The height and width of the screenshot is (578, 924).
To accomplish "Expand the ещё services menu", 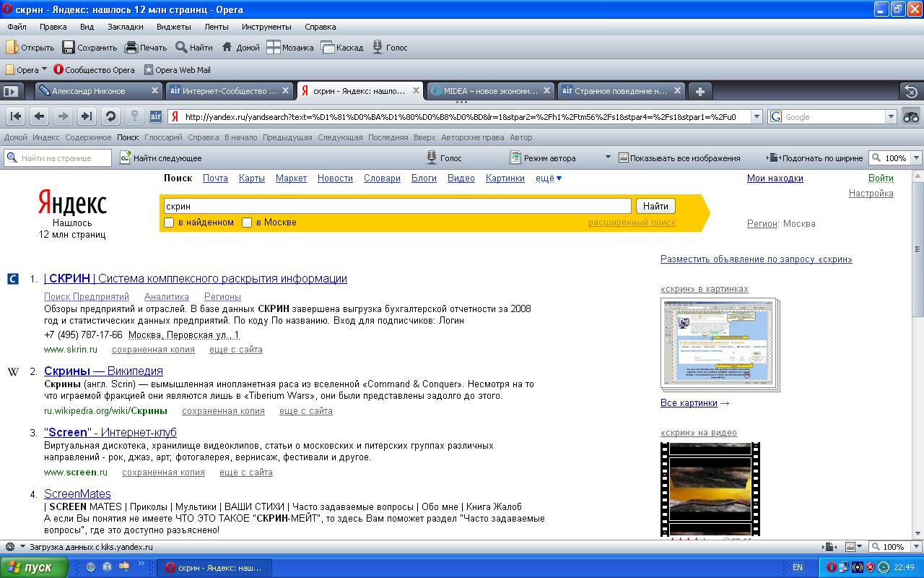I will tap(549, 178).
